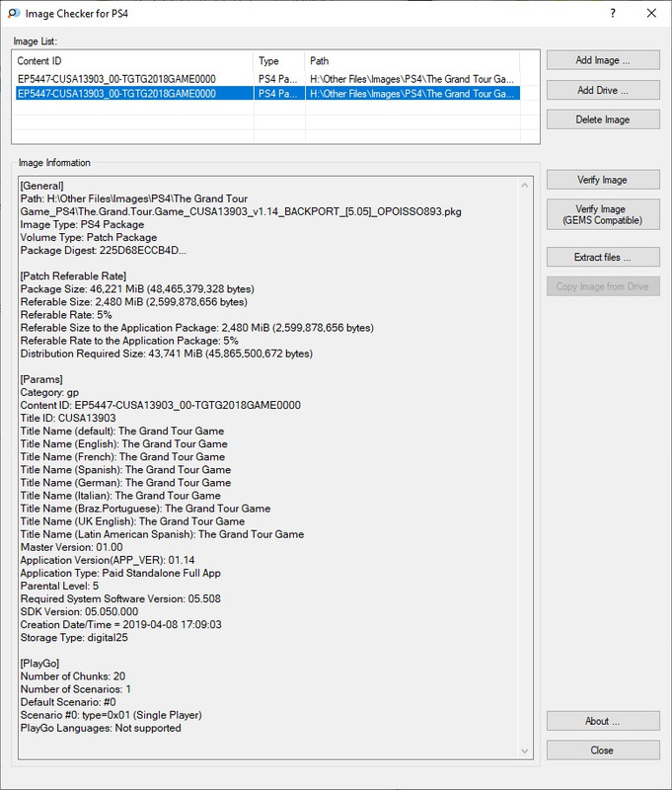Click Verify Image (GEMS Compatible) button

click(x=603, y=214)
